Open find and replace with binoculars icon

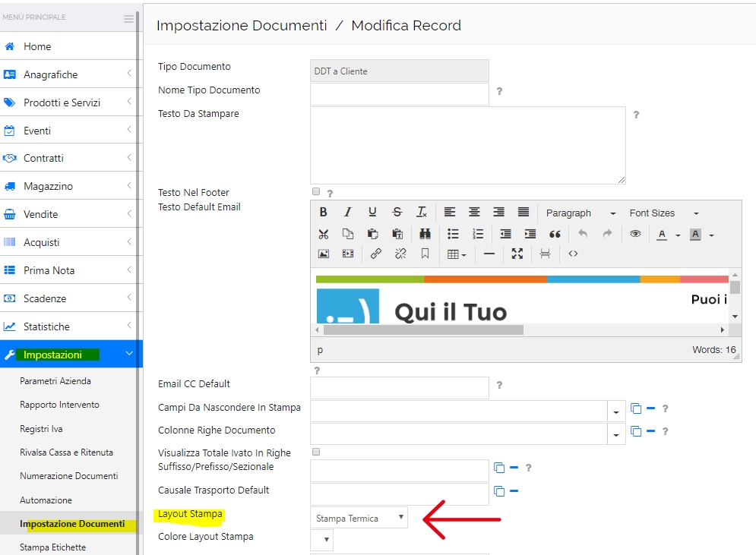coord(425,234)
